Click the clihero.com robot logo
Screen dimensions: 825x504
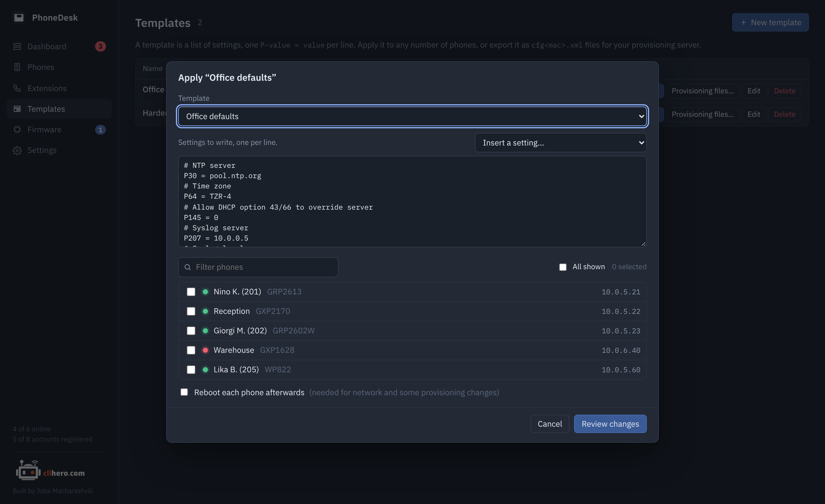28,470
